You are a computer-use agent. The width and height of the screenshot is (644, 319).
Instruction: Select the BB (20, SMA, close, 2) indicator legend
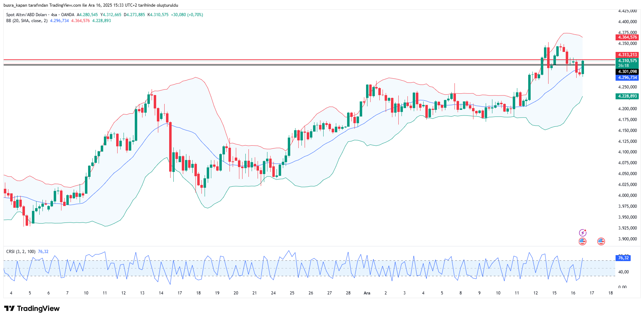(27, 21)
